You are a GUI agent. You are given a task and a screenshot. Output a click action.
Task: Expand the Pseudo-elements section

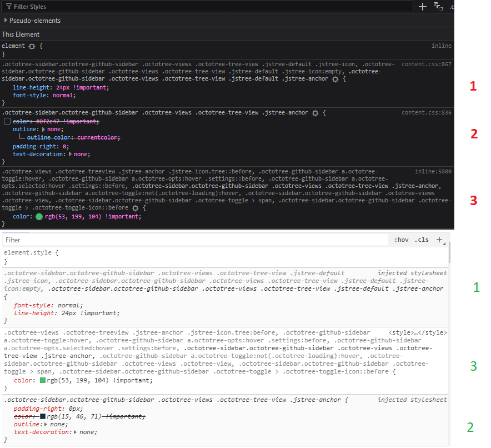pyautogui.click(x=6, y=21)
